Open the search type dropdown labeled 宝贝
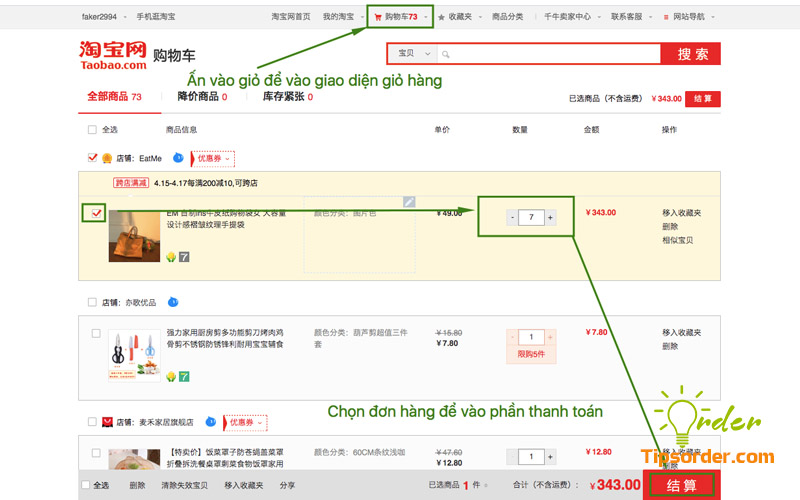 coord(412,54)
